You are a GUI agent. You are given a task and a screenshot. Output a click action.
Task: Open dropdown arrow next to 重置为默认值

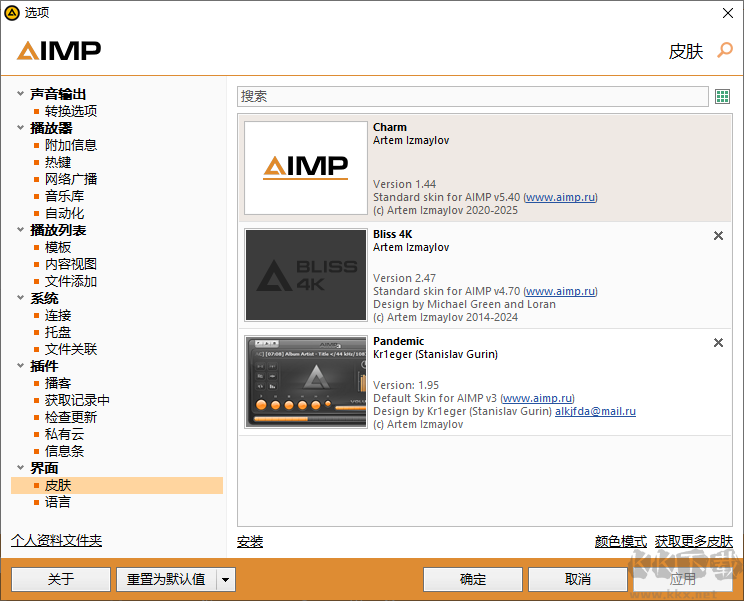[x=226, y=579]
